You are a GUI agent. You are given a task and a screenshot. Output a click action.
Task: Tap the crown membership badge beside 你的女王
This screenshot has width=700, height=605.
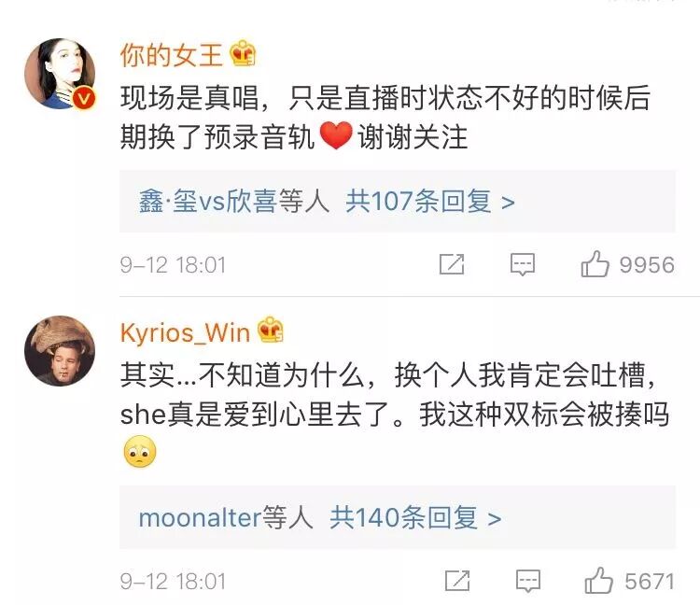click(x=243, y=53)
